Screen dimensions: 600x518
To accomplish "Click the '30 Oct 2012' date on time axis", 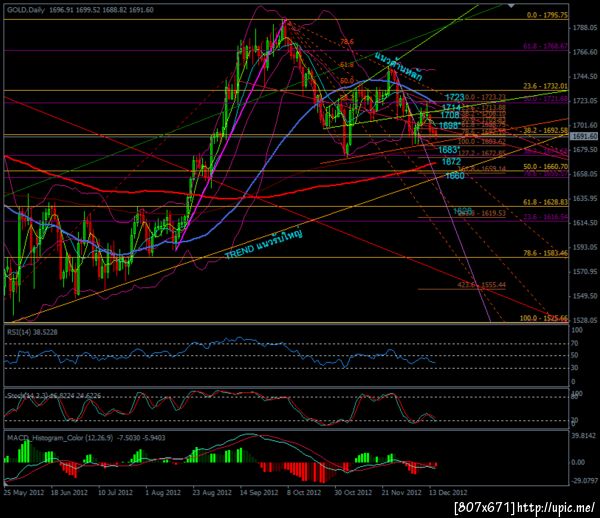I will (x=353, y=492).
